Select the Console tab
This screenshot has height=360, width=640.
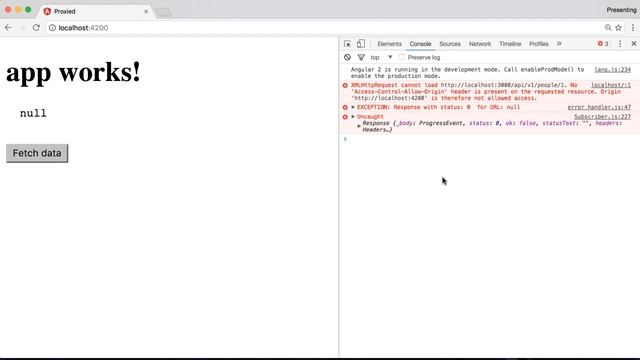420,44
